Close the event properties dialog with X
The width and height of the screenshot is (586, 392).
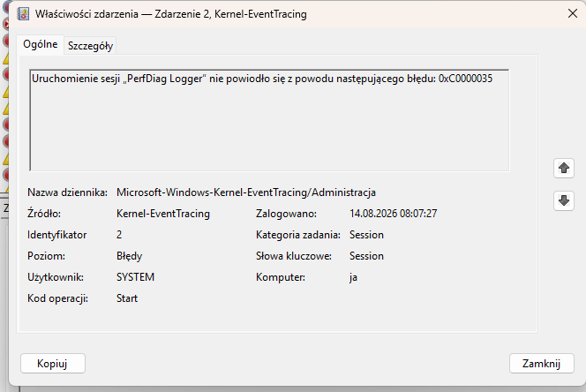tap(572, 13)
